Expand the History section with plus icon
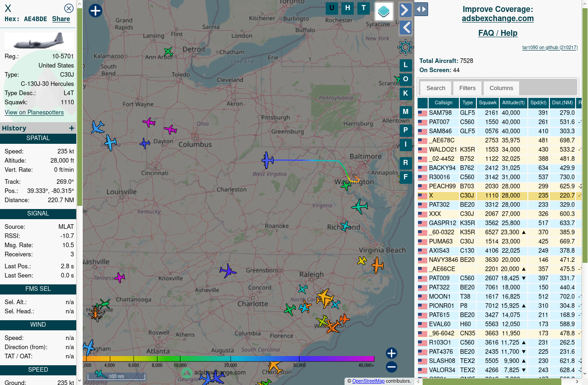588x385 pixels. (x=71, y=128)
